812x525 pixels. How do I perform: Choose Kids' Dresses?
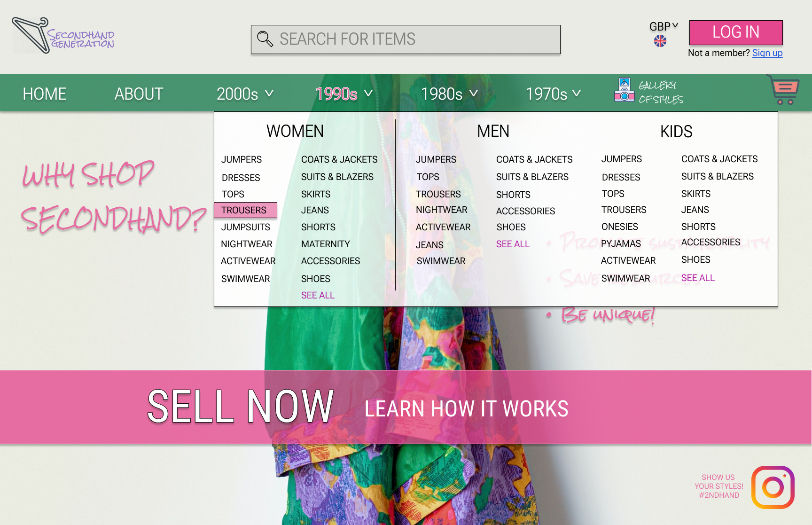[621, 178]
